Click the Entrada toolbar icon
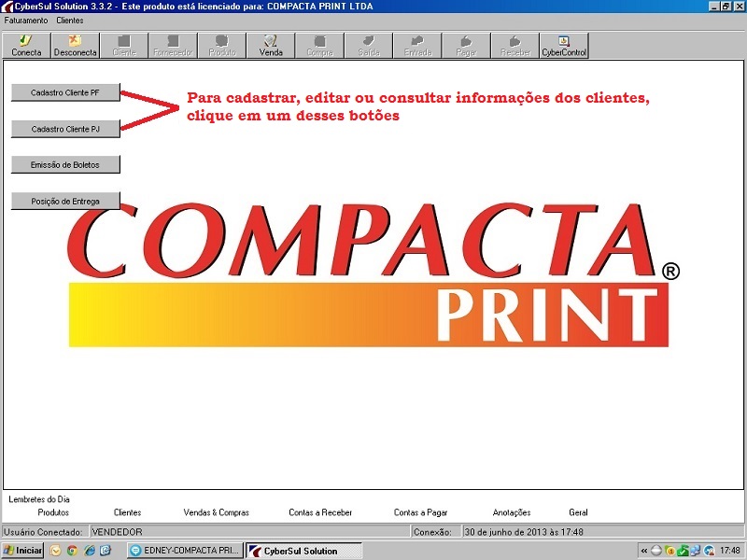 pos(417,46)
